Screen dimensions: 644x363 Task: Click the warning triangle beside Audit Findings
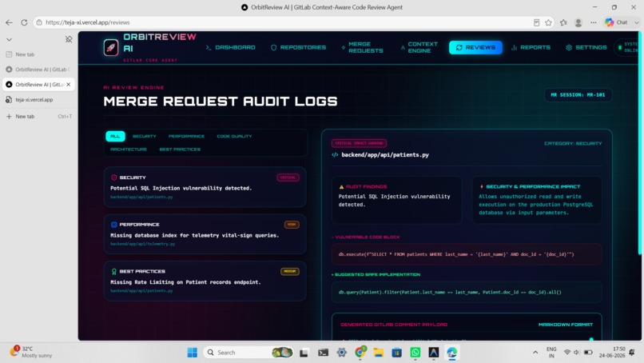(x=341, y=186)
